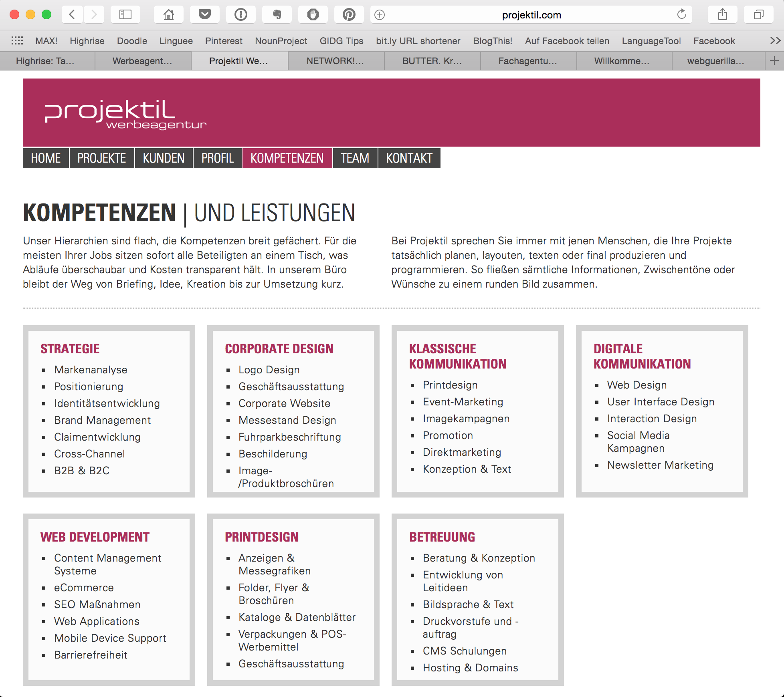Click the Pinterest pin-it toolbar icon
This screenshot has height=697, width=784.
tap(349, 15)
